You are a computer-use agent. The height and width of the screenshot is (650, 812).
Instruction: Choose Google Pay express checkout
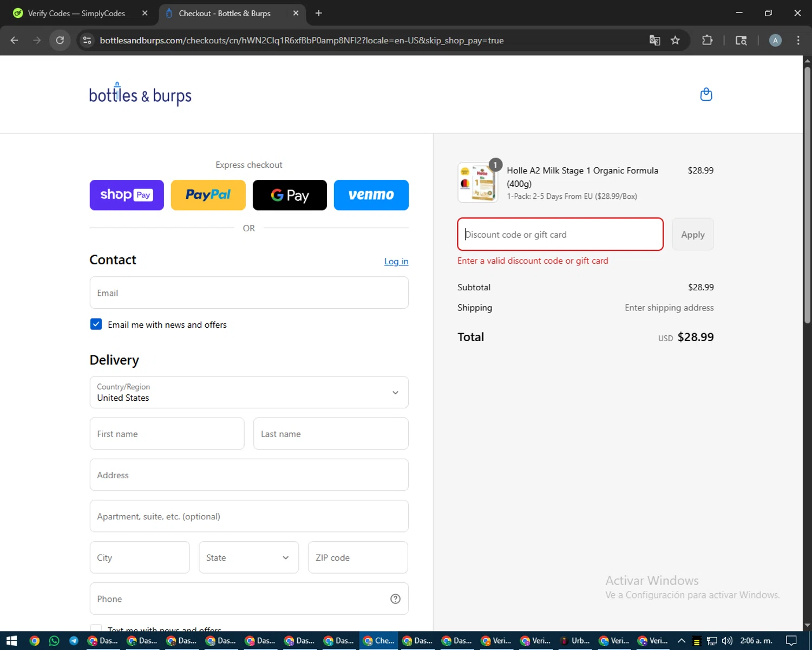pyautogui.click(x=290, y=195)
